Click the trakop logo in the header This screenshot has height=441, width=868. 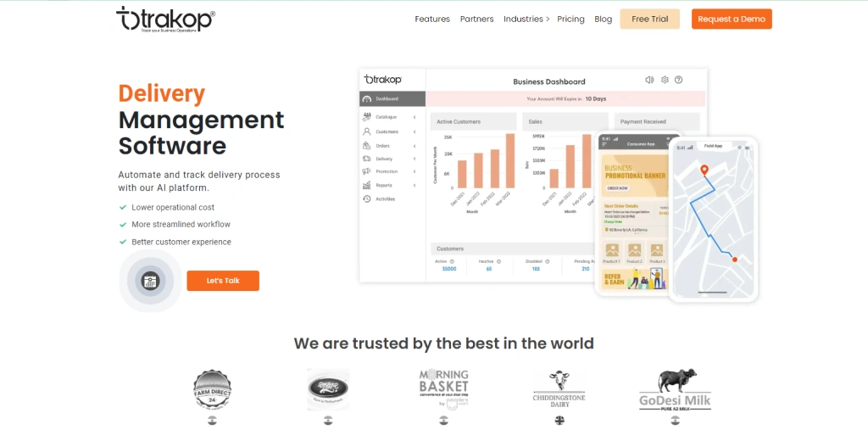click(165, 19)
